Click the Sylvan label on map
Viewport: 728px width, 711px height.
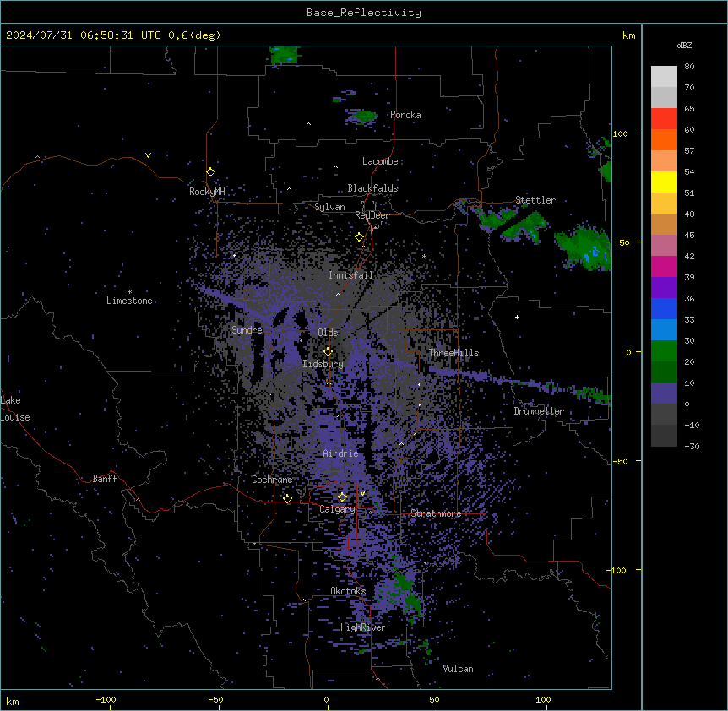pyautogui.click(x=329, y=207)
